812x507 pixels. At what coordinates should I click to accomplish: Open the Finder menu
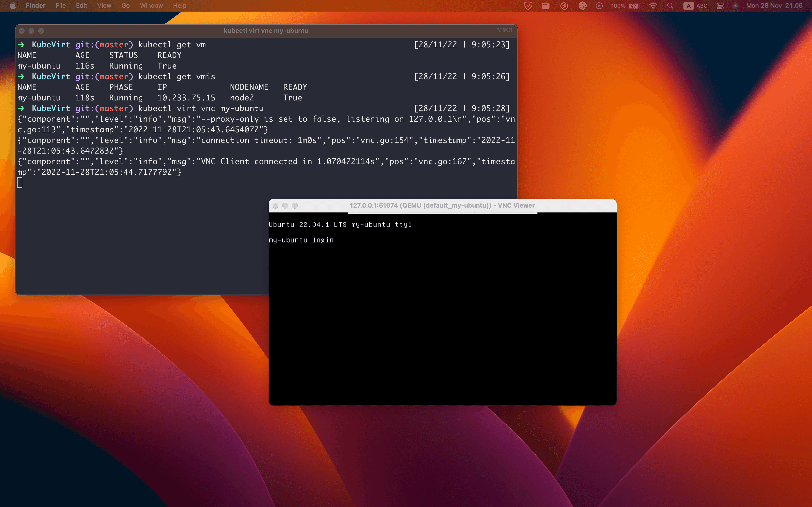(x=35, y=6)
